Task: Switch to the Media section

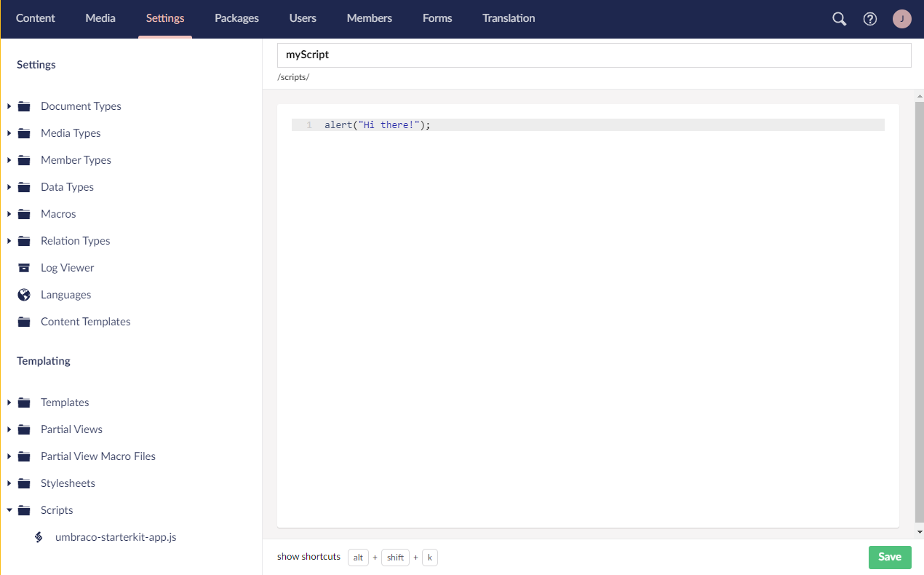Action: click(x=100, y=18)
